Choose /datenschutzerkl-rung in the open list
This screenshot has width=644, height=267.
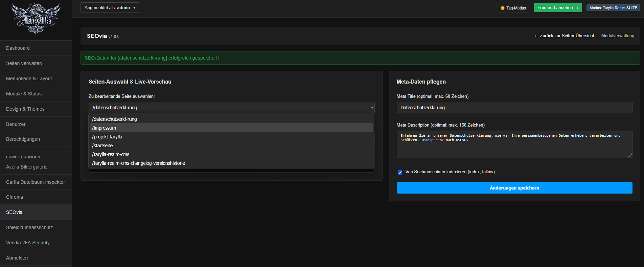(x=231, y=119)
